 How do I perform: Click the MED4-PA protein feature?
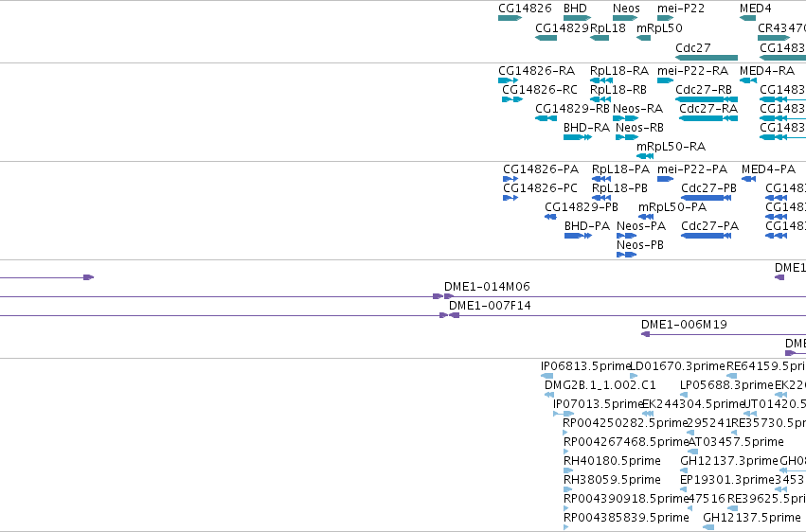click(x=748, y=179)
